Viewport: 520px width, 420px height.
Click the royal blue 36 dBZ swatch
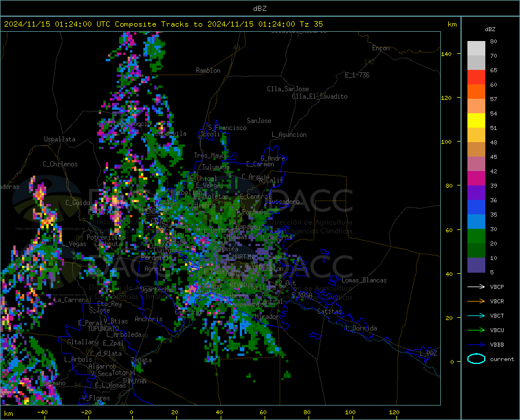[476, 207]
